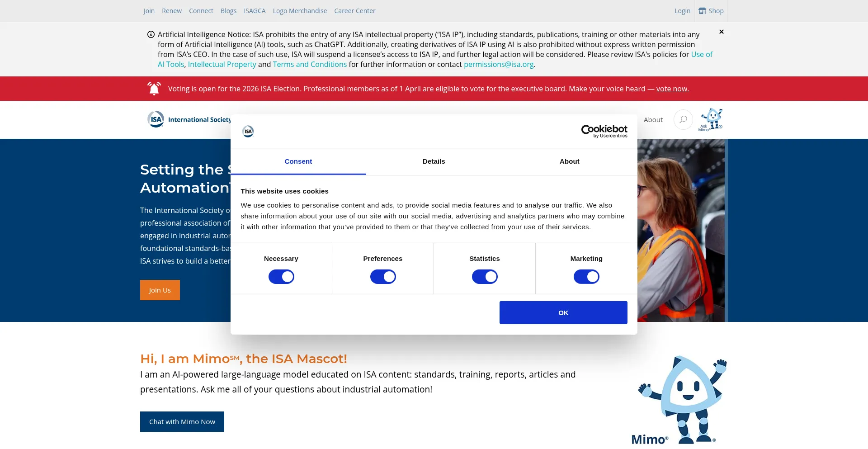Click the Join link in top bar
Viewport: 868px width, 449px height.
pos(149,11)
